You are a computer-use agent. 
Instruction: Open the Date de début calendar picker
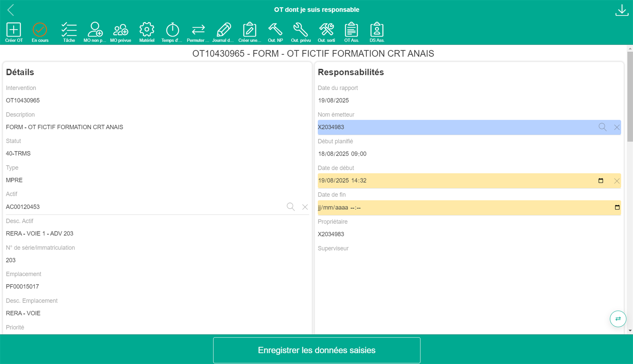601,181
